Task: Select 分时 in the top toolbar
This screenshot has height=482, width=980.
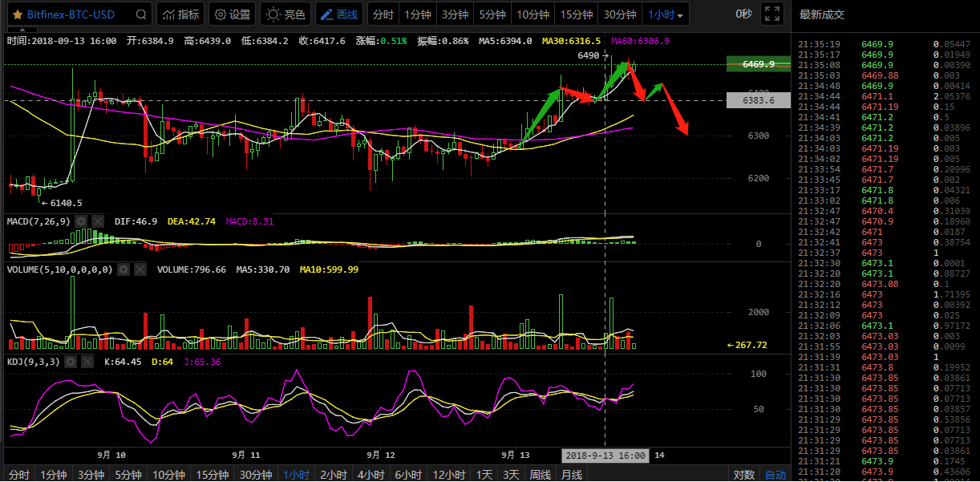Action: click(383, 14)
